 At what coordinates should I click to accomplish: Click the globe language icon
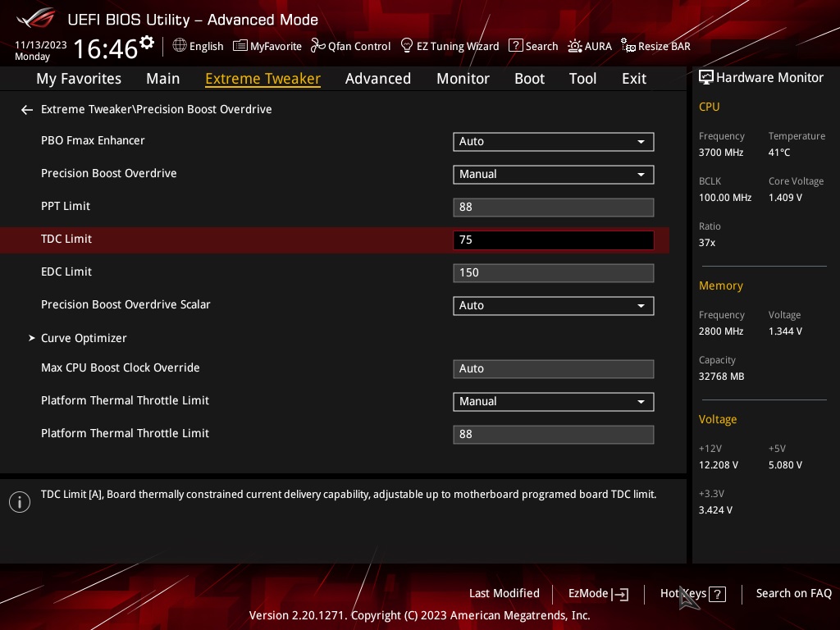[x=180, y=46]
